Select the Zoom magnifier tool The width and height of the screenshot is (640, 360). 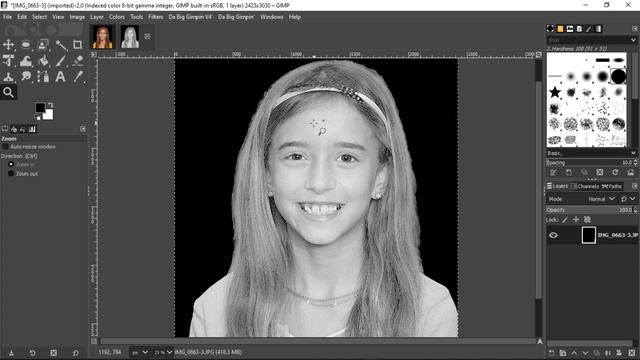pyautogui.click(x=8, y=92)
